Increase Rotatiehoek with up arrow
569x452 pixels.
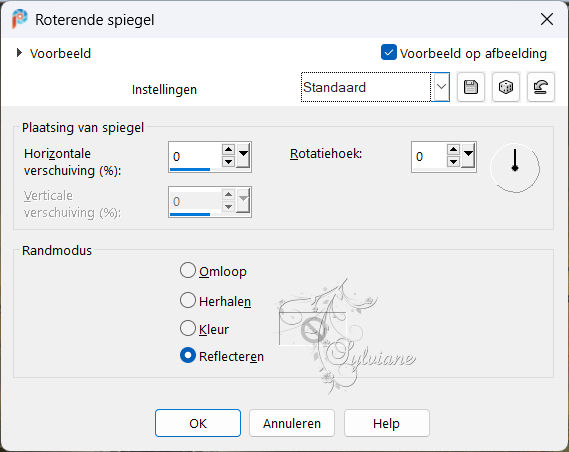click(x=453, y=149)
